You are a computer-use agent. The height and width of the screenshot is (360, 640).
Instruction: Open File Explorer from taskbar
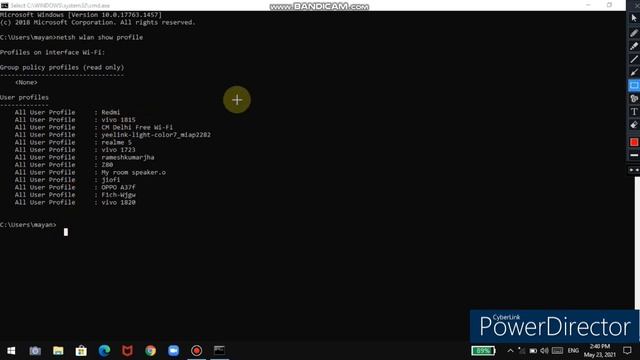(58, 351)
